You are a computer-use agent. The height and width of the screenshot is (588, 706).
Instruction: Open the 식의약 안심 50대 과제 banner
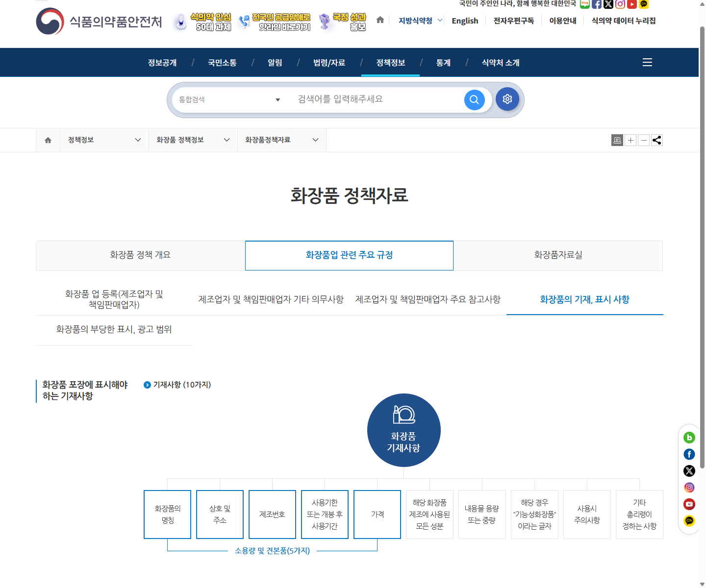202,22
